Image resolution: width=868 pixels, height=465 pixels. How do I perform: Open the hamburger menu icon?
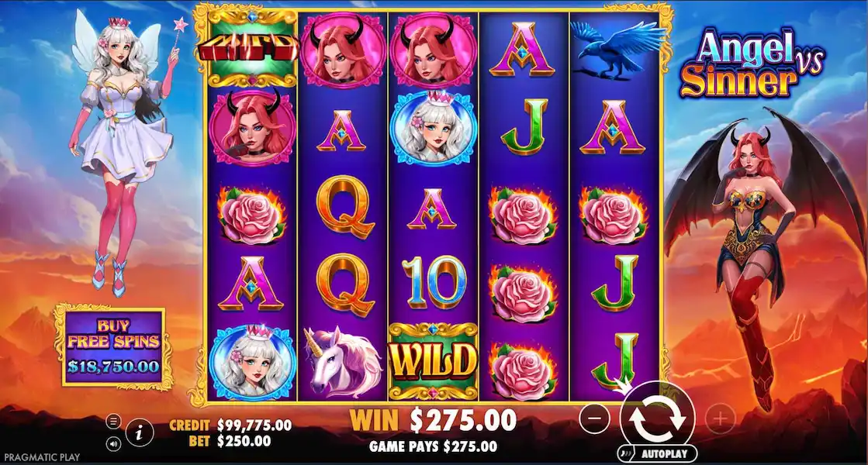click(x=113, y=422)
